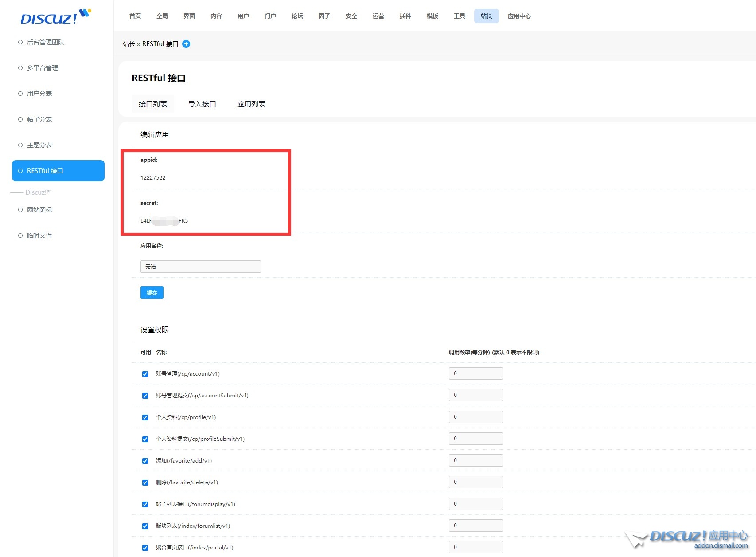Click the Discuz! 应用中心 watermark logo
Image resolution: width=756 pixels, height=557 pixels.
tap(688, 539)
